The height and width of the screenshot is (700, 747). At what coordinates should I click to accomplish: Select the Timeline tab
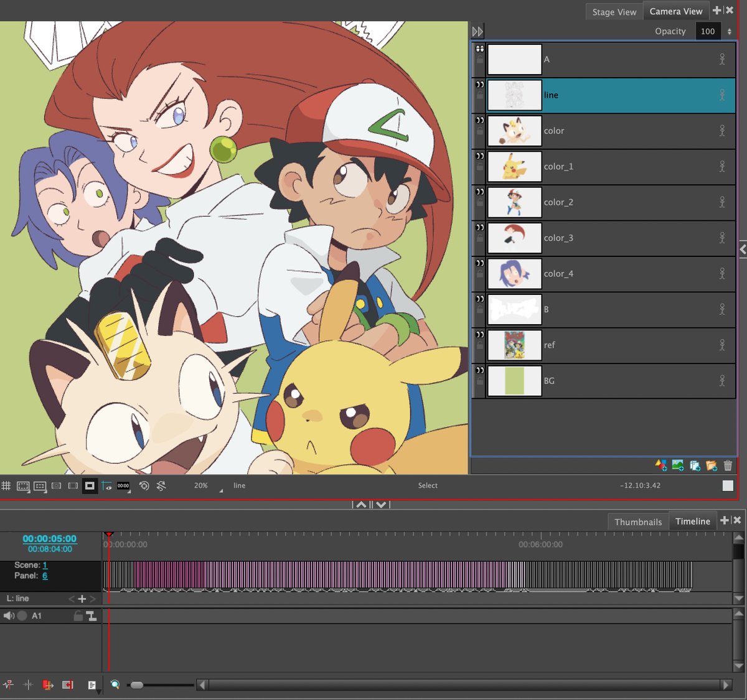[x=693, y=521]
